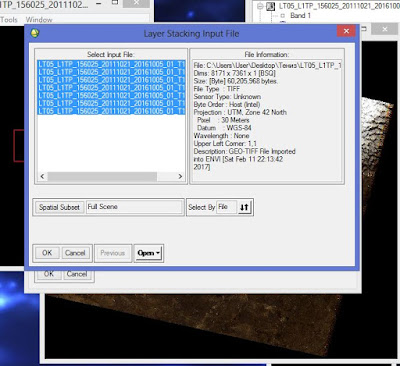Open the Open dropdown button

[x=149, y=253]
